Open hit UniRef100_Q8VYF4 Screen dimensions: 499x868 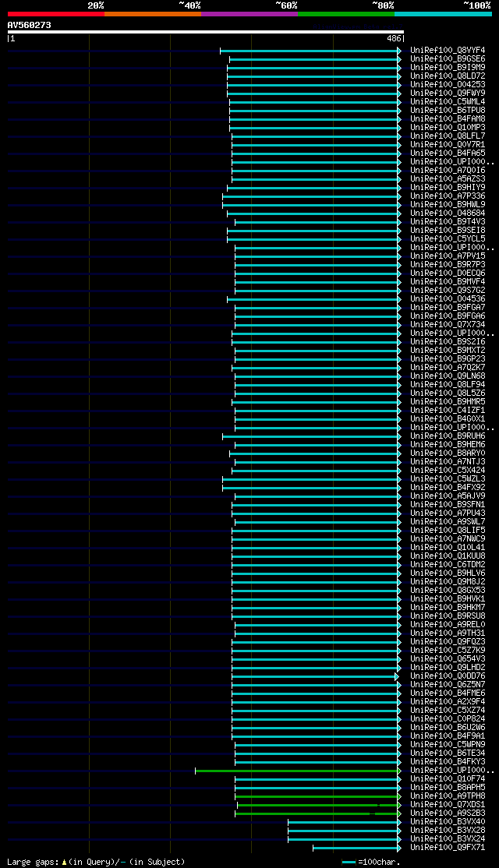[448, 51]
